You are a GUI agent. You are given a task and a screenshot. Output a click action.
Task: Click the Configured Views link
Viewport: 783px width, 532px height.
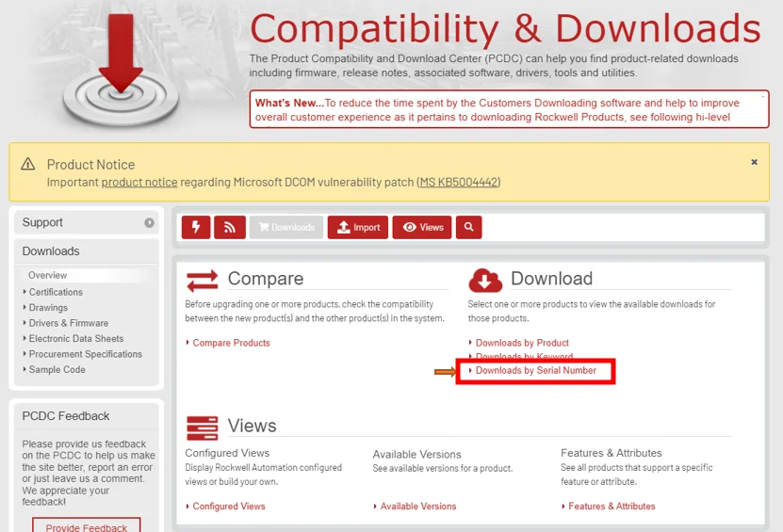click(x=229, y=506)
